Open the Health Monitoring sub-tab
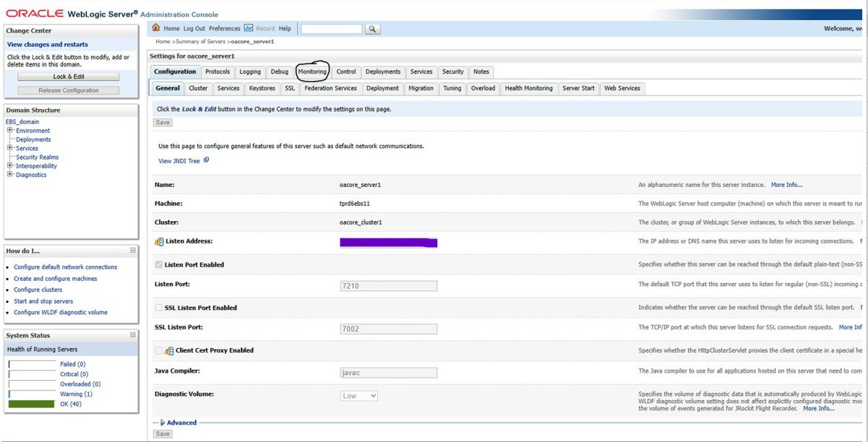This screenshot has height=442, width=868. pyautogui.click(x=529, y=88)
